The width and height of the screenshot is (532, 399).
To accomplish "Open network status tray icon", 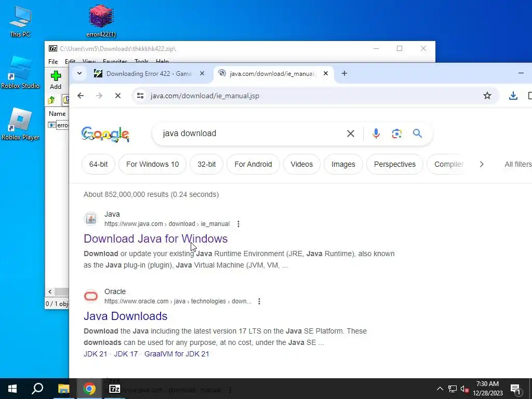I will tap(453, 389).
